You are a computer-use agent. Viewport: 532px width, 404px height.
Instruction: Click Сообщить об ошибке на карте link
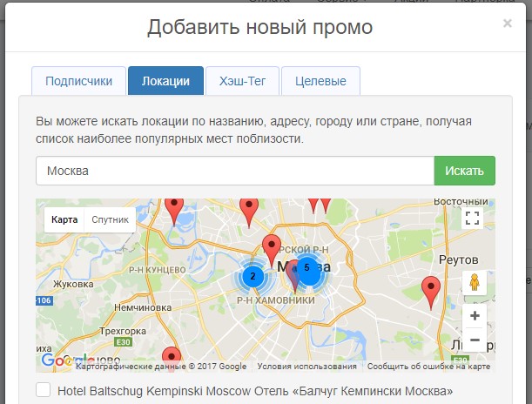[428, 367]
